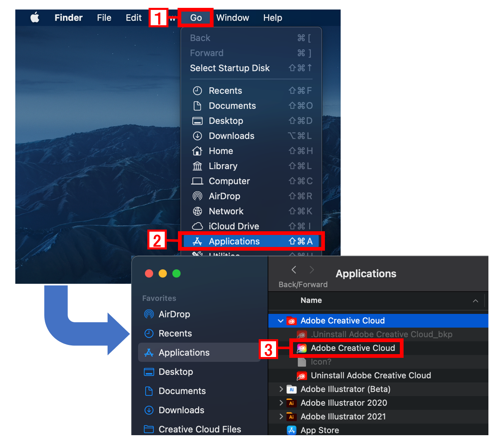Open the Apple menu
500x448 pixels.
click(x=35, y=18)
